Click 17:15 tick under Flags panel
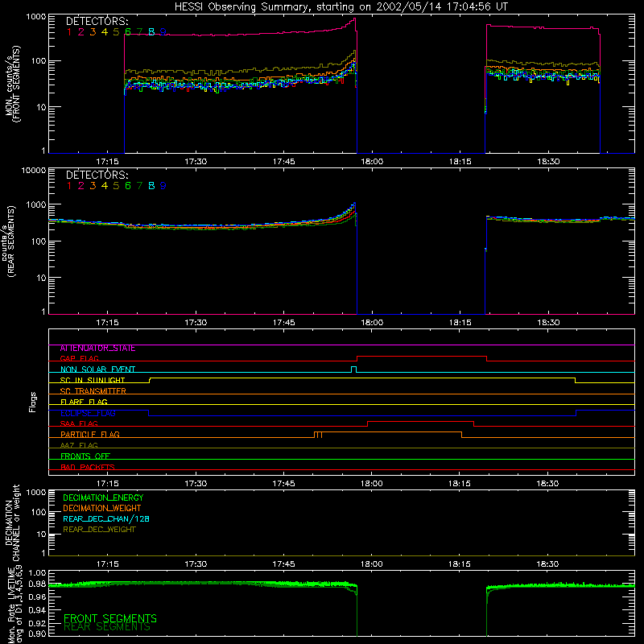644x644 pixels. click(108, 484)
